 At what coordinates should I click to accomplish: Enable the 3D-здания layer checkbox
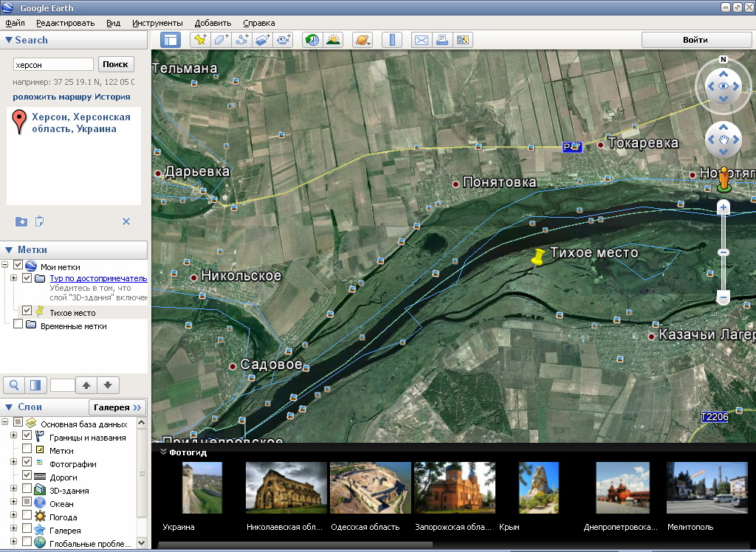coord(27,490)
